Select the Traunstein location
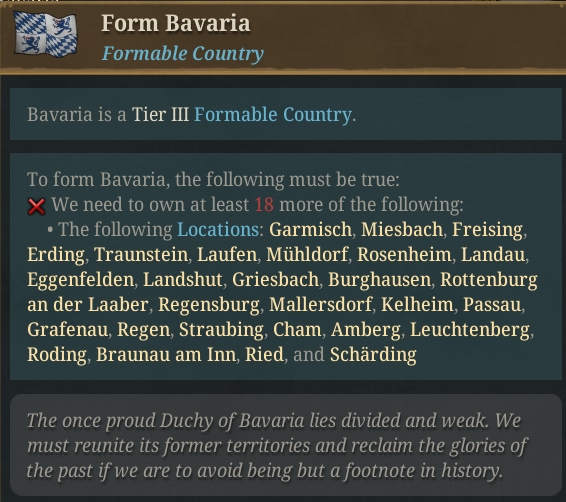 pyautogui.click(x=141, y=254)
